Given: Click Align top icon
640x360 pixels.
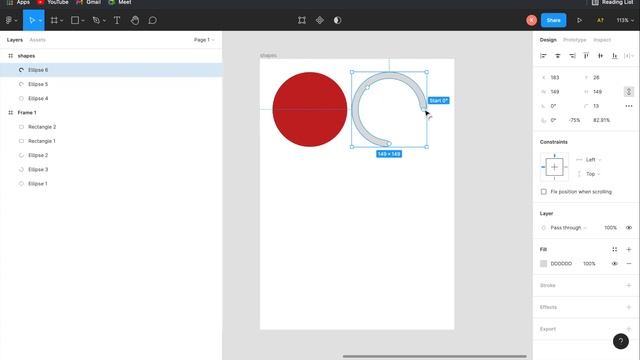Looking at the screenshot, I should pyautogui.click(x=586, y=56).
